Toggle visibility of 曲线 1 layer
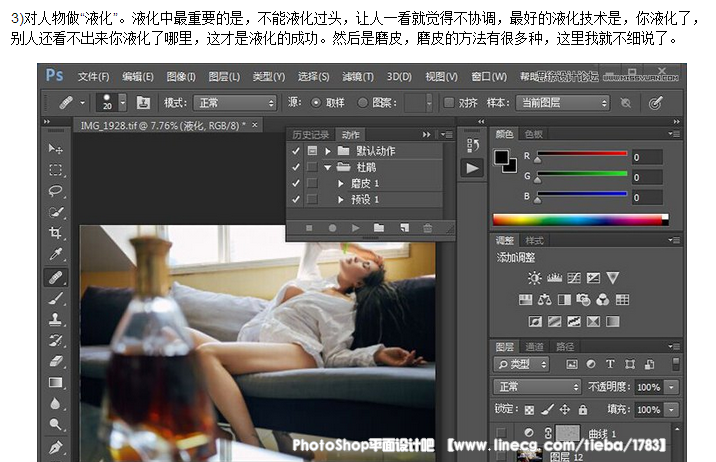This screenshot has height=462, width=716. [x=501, y=432]
